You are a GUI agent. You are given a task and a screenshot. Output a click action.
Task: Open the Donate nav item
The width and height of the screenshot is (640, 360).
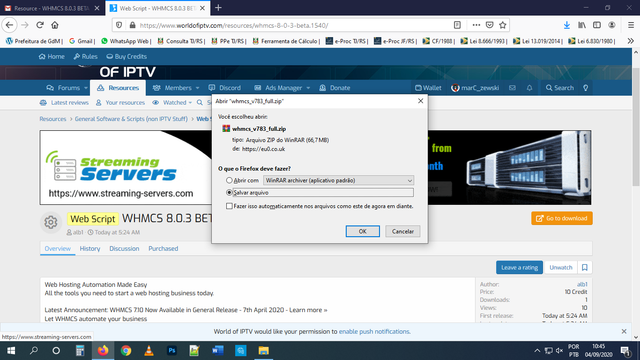[x=335, y=88]
